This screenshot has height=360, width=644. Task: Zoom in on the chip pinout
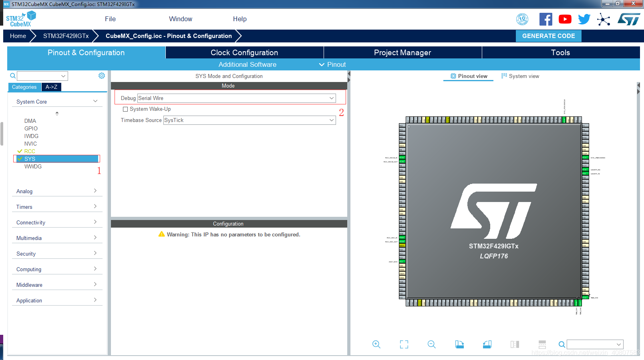tap(376, 344)
